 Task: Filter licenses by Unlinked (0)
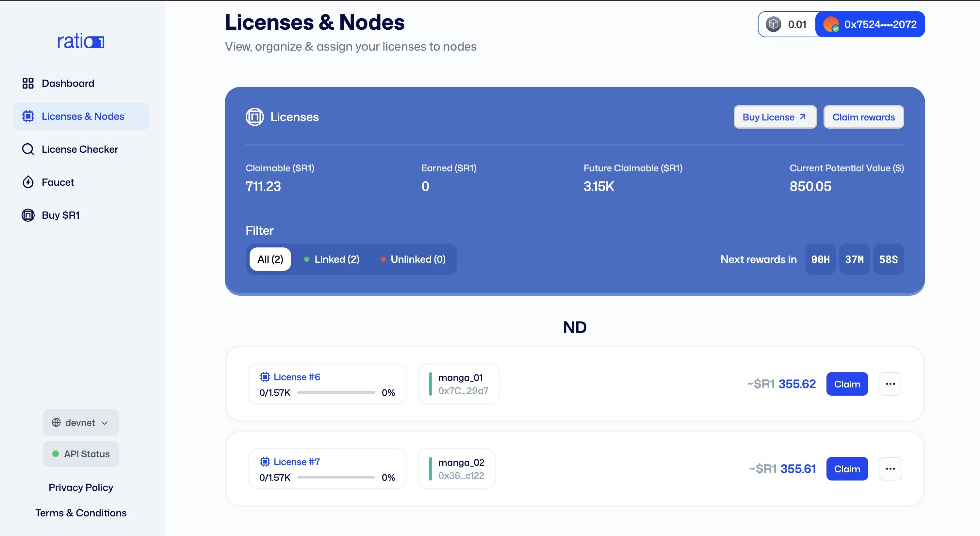click(413, 259)
